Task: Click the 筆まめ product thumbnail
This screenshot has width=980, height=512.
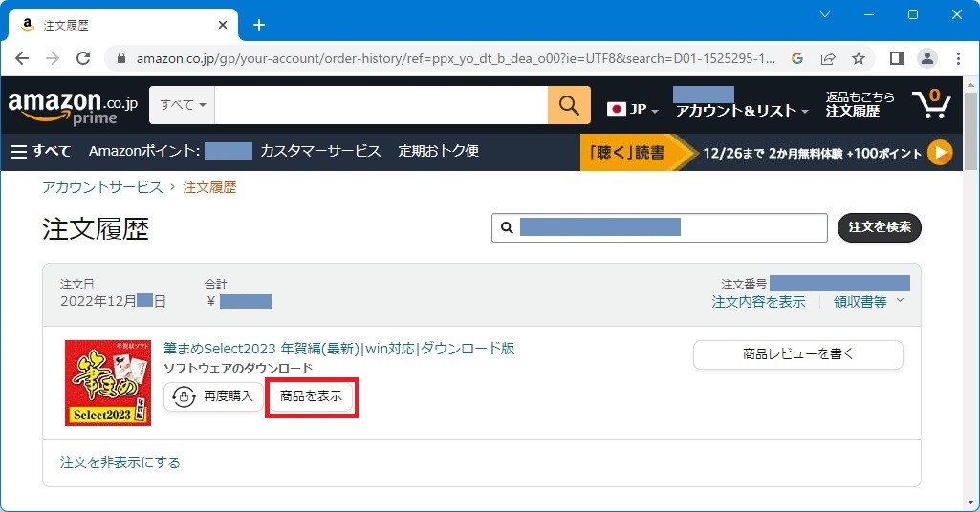Action: pos(108,383)
